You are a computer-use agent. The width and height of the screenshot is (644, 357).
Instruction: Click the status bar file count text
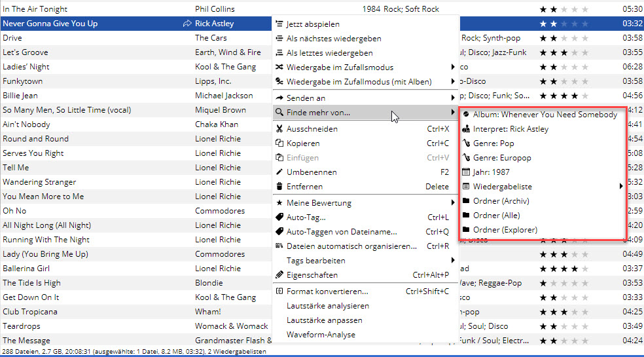[134, 352]
